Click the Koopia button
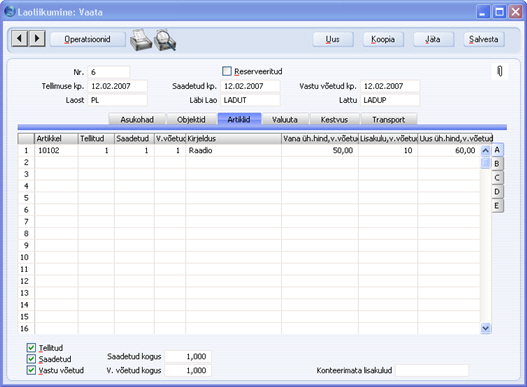The height and width of the screenshot is (387, 527). (383, 39)
